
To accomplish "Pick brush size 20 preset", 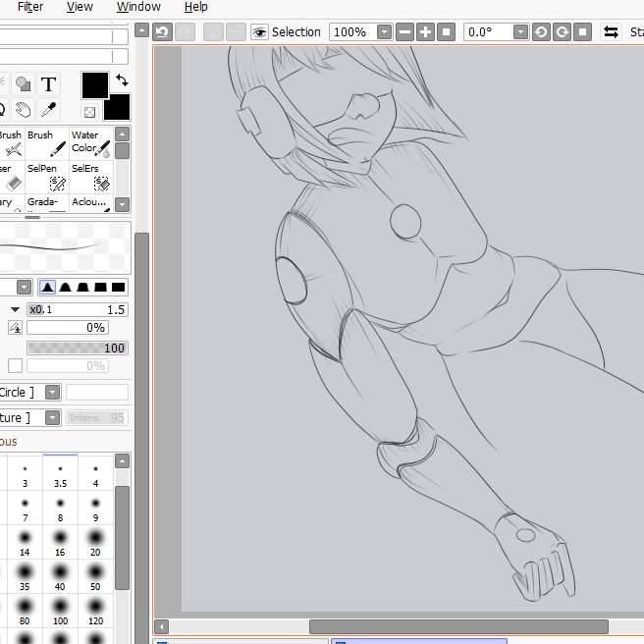I will click(95, 542).
